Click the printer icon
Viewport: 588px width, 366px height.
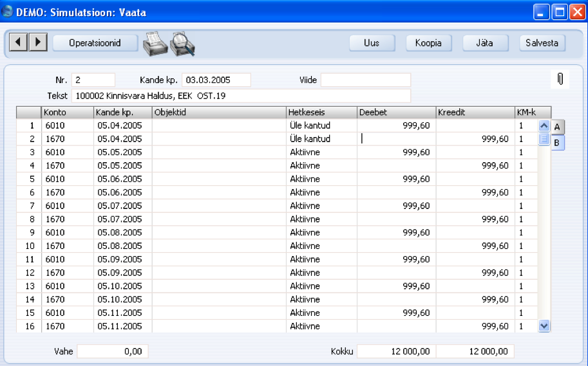(155, 43)
